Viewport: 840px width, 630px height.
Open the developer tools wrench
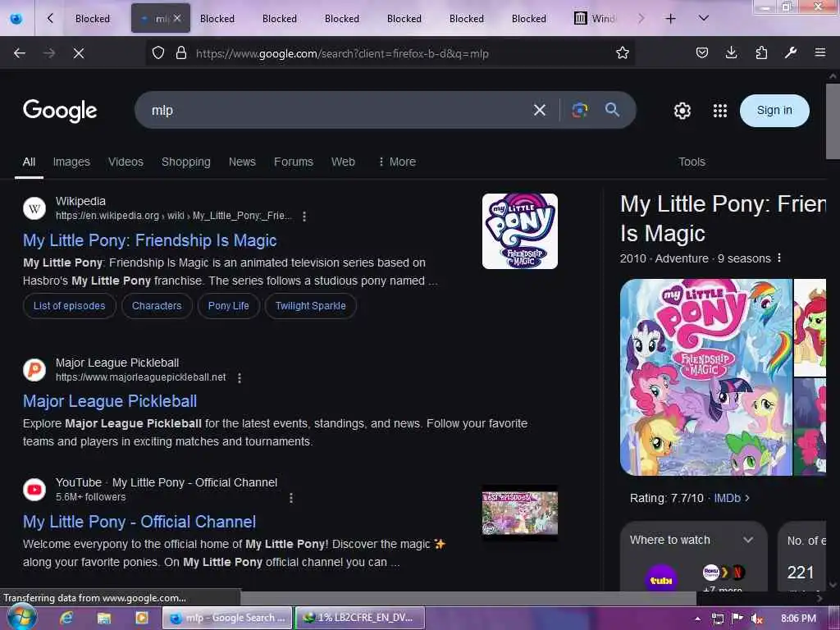click(x=791, y=53)
